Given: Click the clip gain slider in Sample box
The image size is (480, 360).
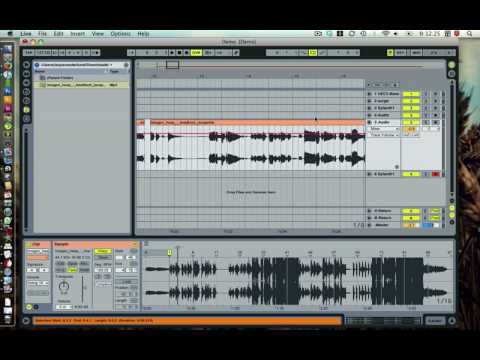Looking at the screenshot, I should [83, 288].
